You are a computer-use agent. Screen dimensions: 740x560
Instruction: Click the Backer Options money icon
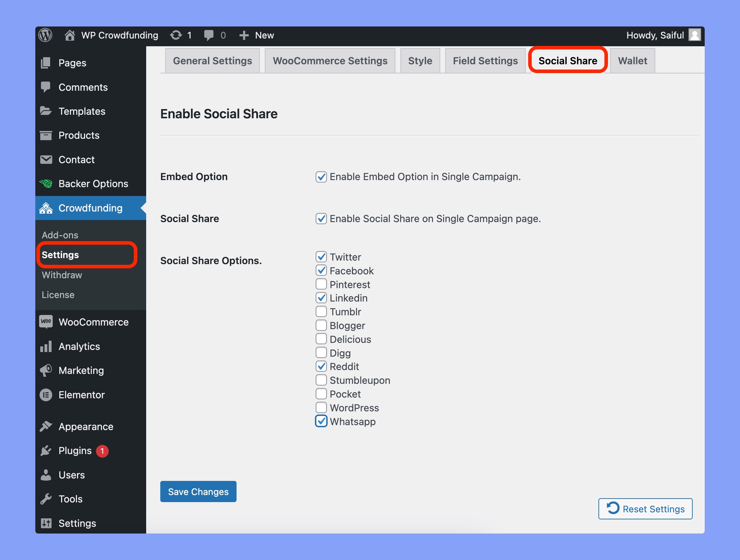(x=46, y=184)
